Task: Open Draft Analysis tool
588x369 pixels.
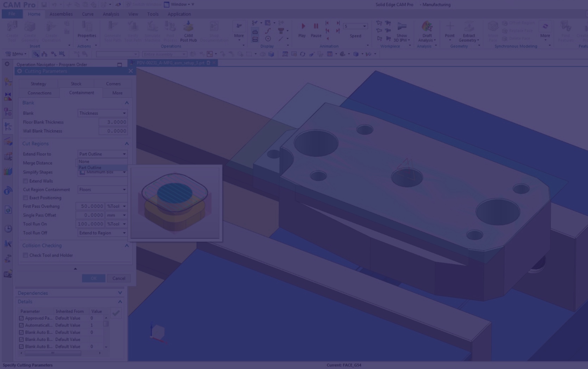Action: coord(427,32)
